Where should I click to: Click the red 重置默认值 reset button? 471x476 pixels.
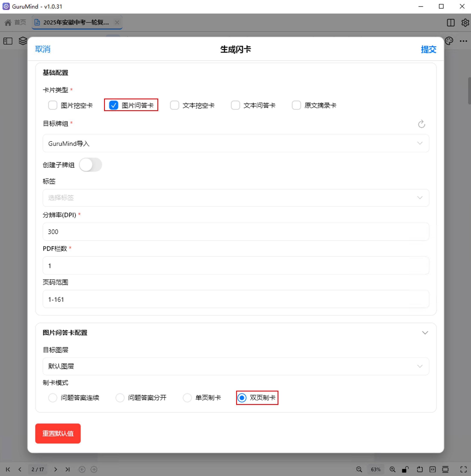[58, 433]
